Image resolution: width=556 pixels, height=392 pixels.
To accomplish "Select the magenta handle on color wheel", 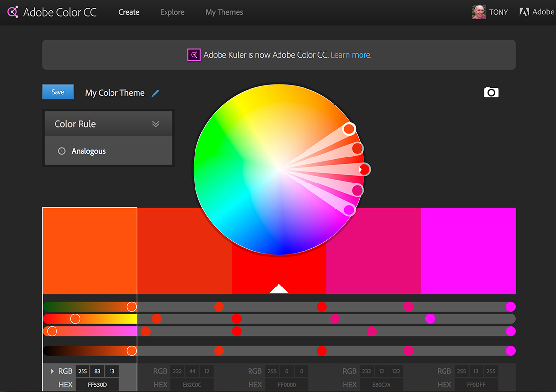I will click(349, 210).
